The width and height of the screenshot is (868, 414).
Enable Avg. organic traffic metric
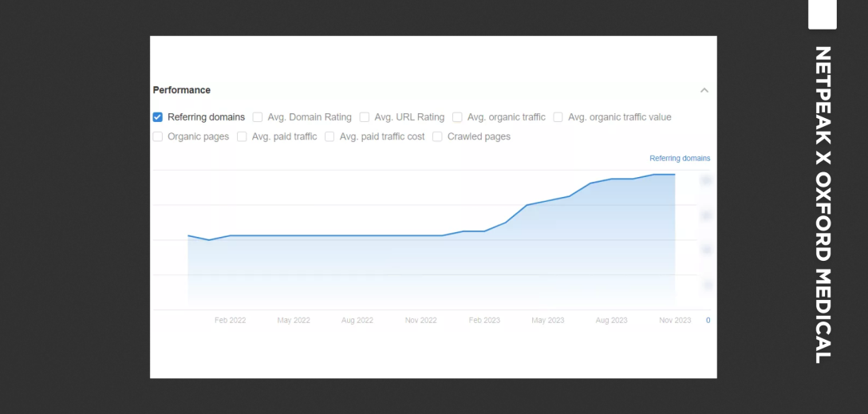point(457,117)
